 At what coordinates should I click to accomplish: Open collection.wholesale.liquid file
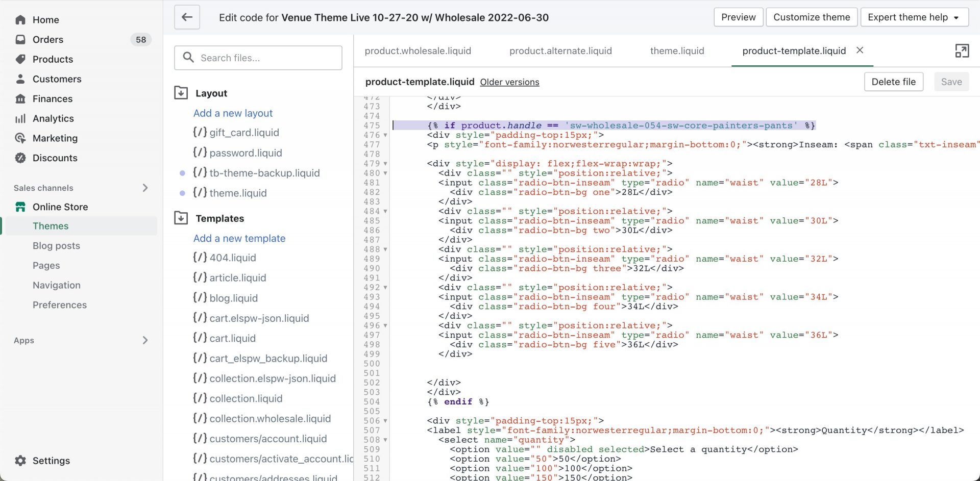pyautogui.click(x=270, y=419)
